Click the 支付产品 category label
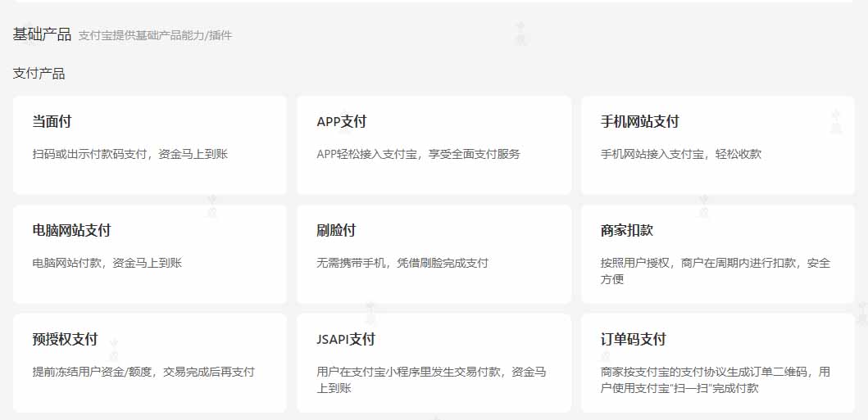868x420 pixels. click(39, 74)
